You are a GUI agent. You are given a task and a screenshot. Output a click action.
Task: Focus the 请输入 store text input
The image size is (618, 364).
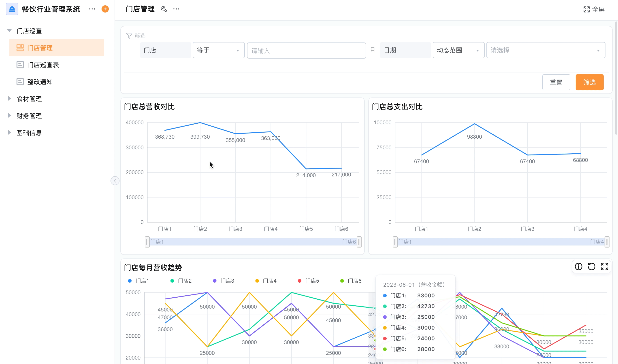(306, 51)
